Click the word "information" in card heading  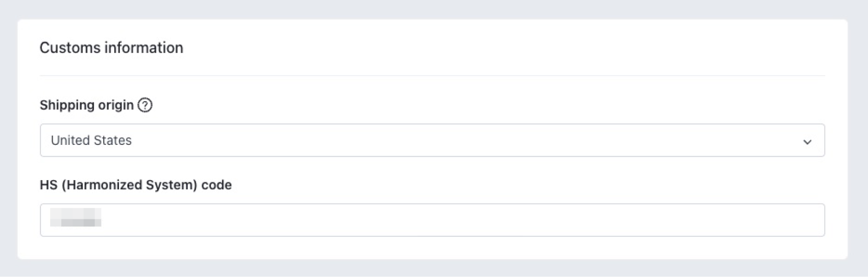click(x=143, y=48)
